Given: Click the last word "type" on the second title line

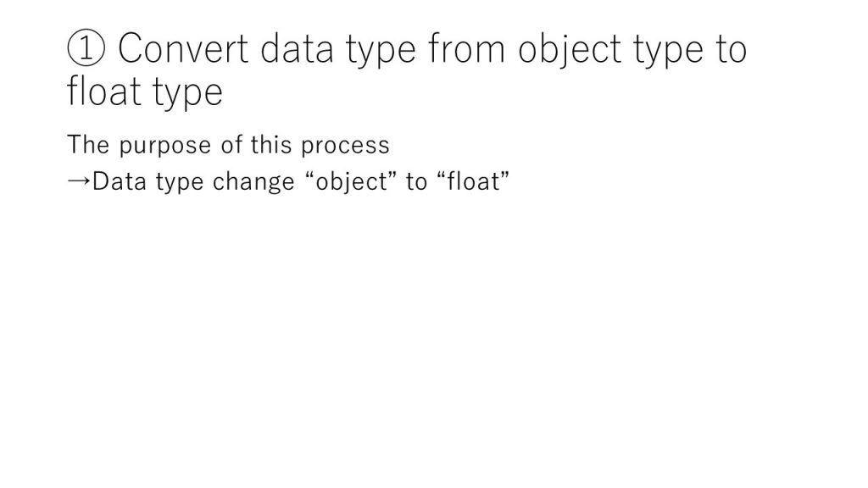Looking at the screenshot, I should pos(186,91).
